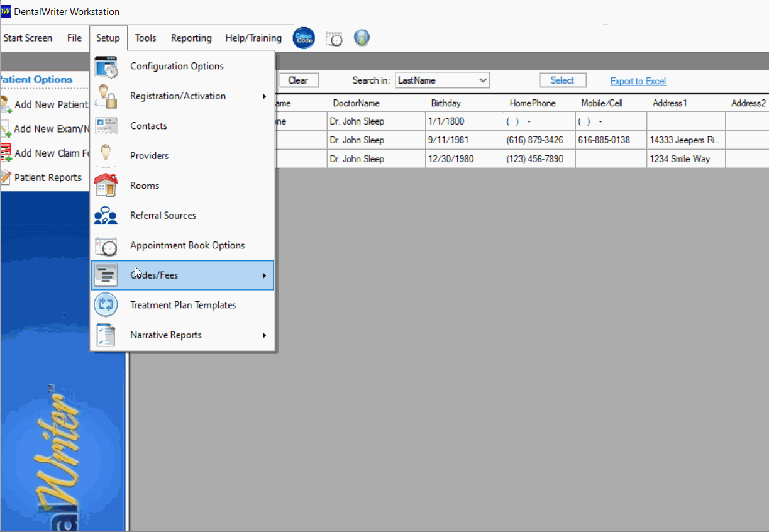Open the Start Screen menu

[28, 38]
